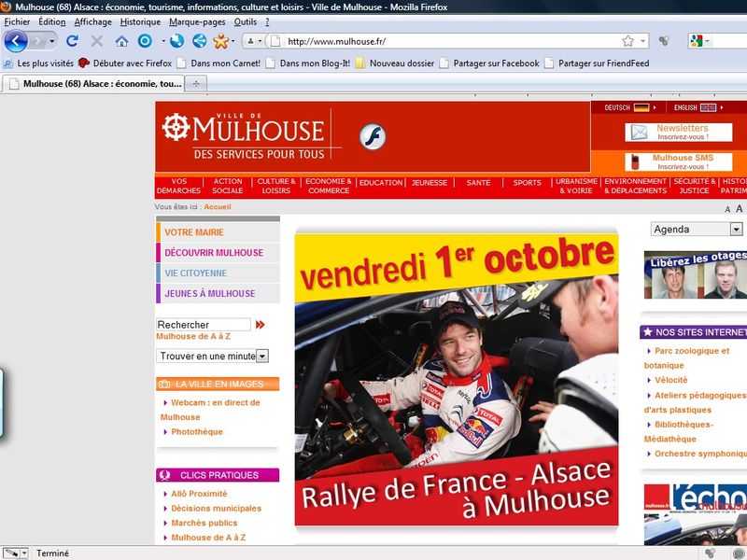Image resolution: width=747 pixels, height=560 pixels.
Task: Open the Marque-pages menu
Action: [197, 21]
